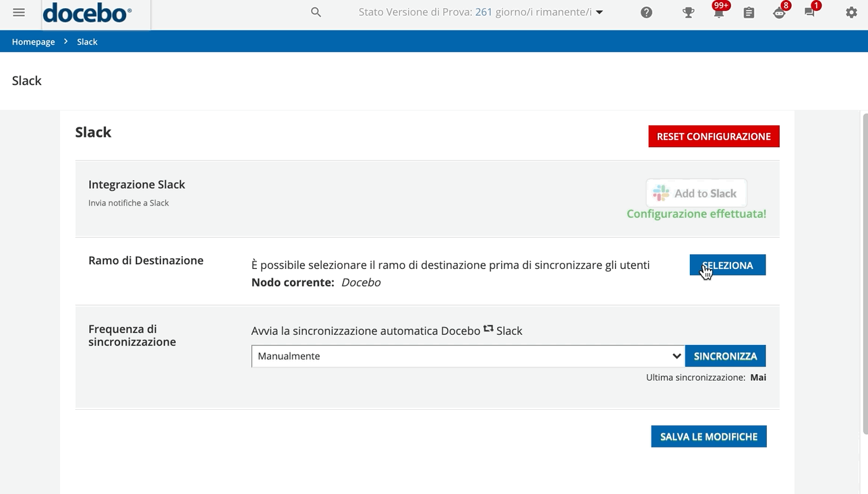Image resolution: width=868 pixels, height=494 pixels.
Task: Click the search magnifier icon
Action: pos(316,12)
